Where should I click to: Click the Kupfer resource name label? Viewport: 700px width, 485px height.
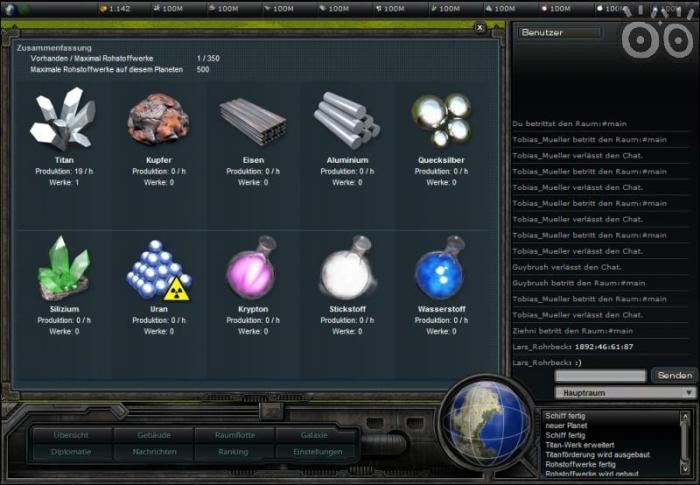tap(158, 160)
